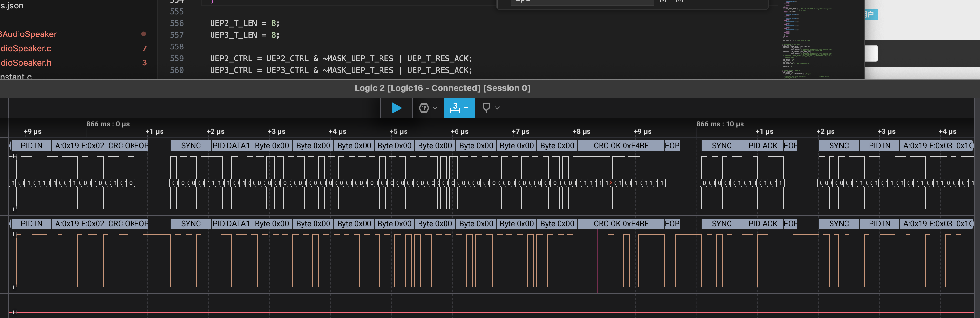Select PID ACK frame on the first channel

tap(763, 146)
